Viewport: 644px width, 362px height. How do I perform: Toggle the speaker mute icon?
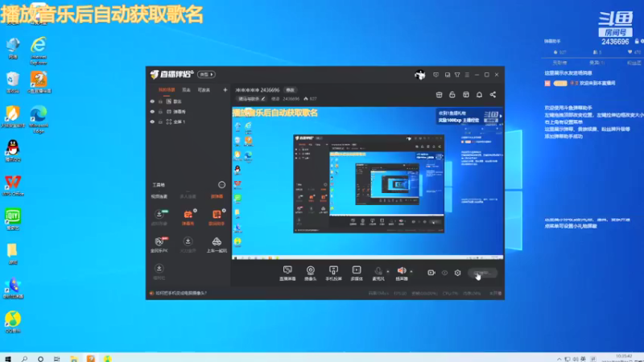click(402, 273)
